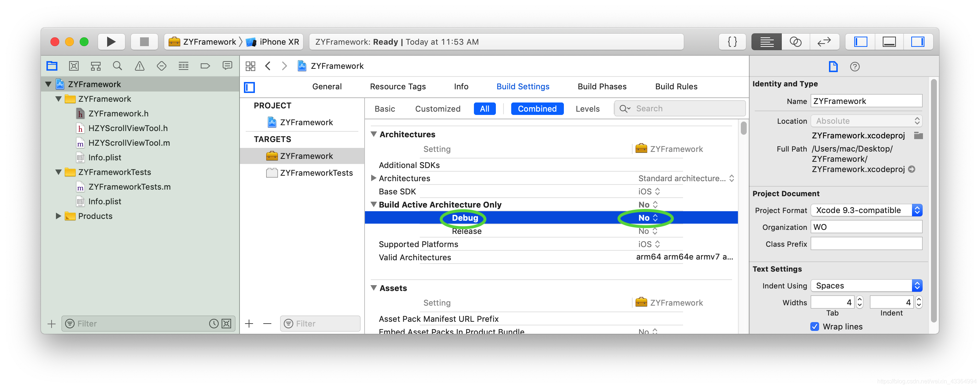
Task: Show Customized build settings
Action: (437, 109)
